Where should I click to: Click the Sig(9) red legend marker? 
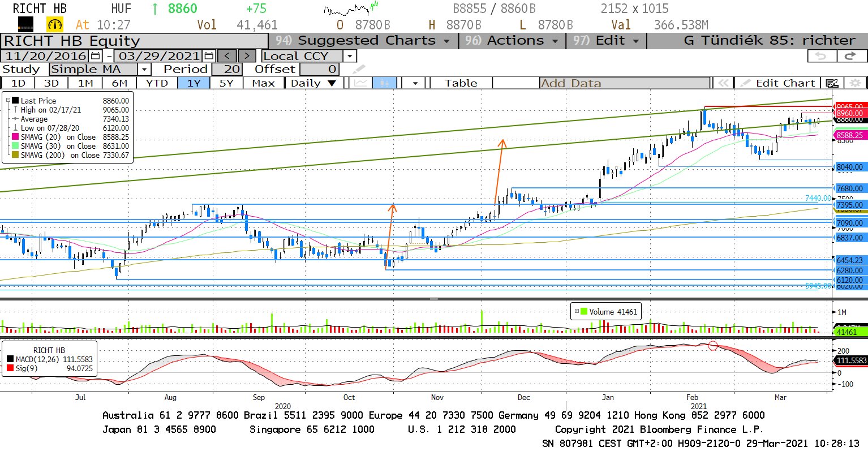[10, 368]
